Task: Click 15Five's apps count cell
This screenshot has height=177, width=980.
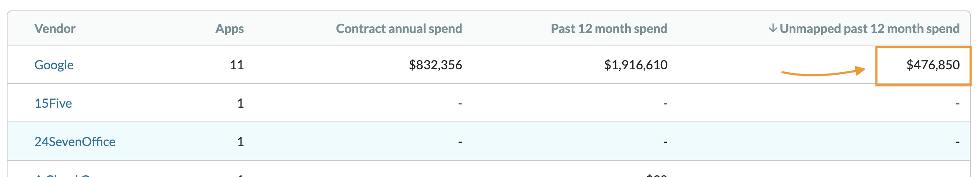Action: (240, 103)
